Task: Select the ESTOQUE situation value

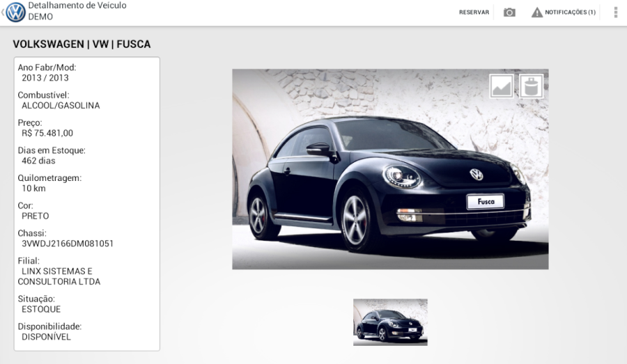Action: [x=41, y=309]
